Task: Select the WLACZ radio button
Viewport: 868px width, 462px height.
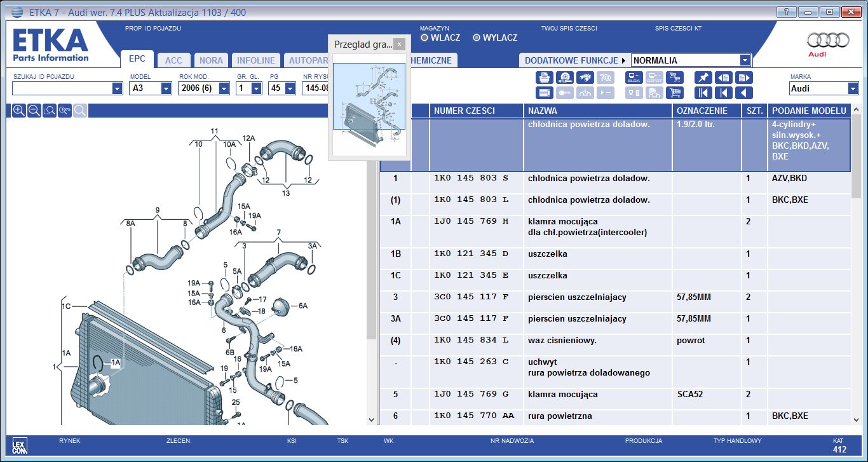Action: [x=424, y=37]
